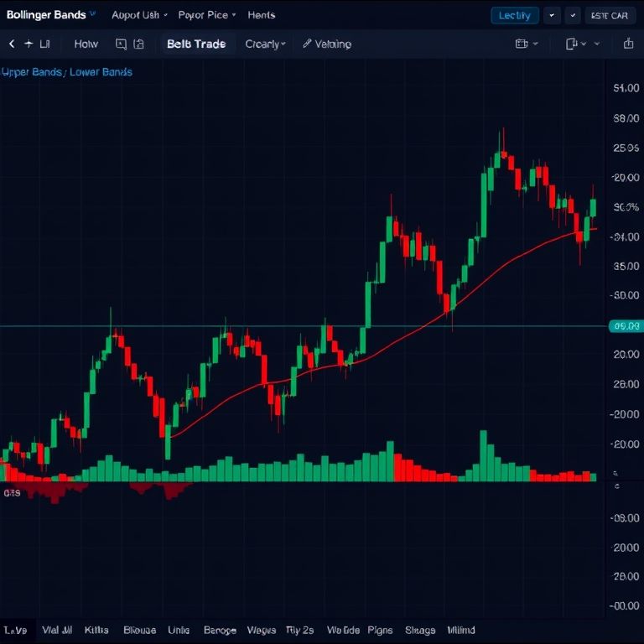Click the square search icon after Holw
The image size is (644, 644).
122,44
